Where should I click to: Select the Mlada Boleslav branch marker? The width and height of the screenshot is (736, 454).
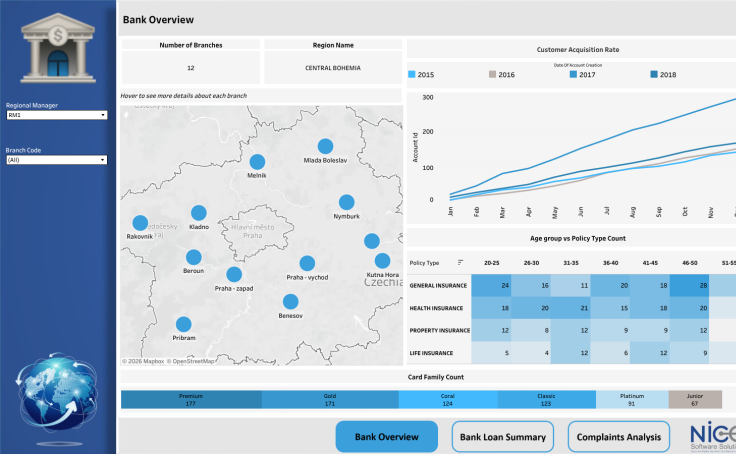pyautogui.click(x=324, y=146)
